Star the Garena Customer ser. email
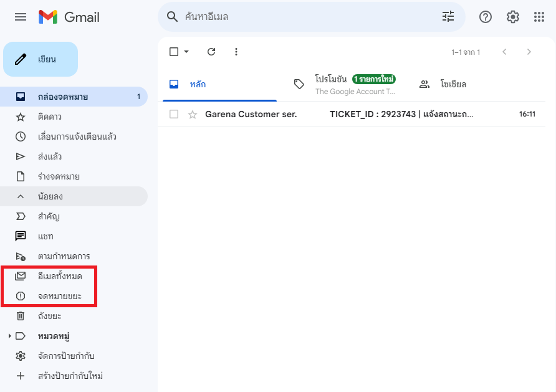This screenshot has height=392, width=556. (193, 115)
